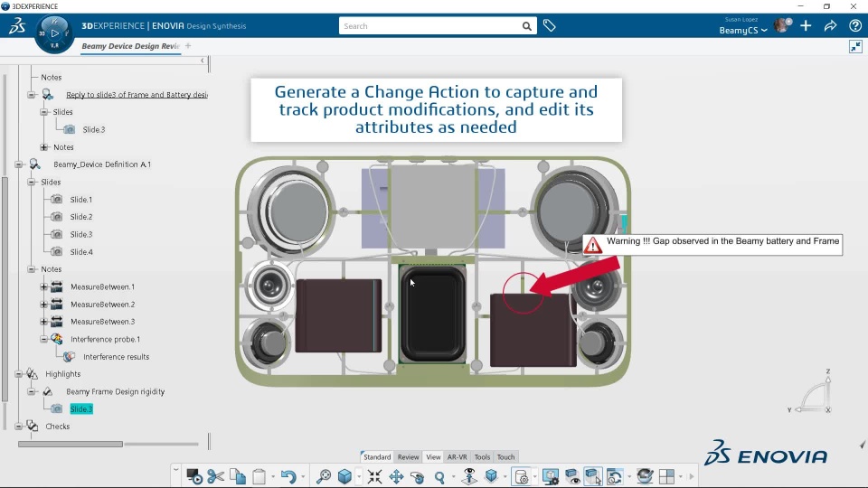This screenshot has width=868, height=488.
Task: Collapse 'Reply to slide3' review node
Action: pyautogui.click(x=32, y=95)
